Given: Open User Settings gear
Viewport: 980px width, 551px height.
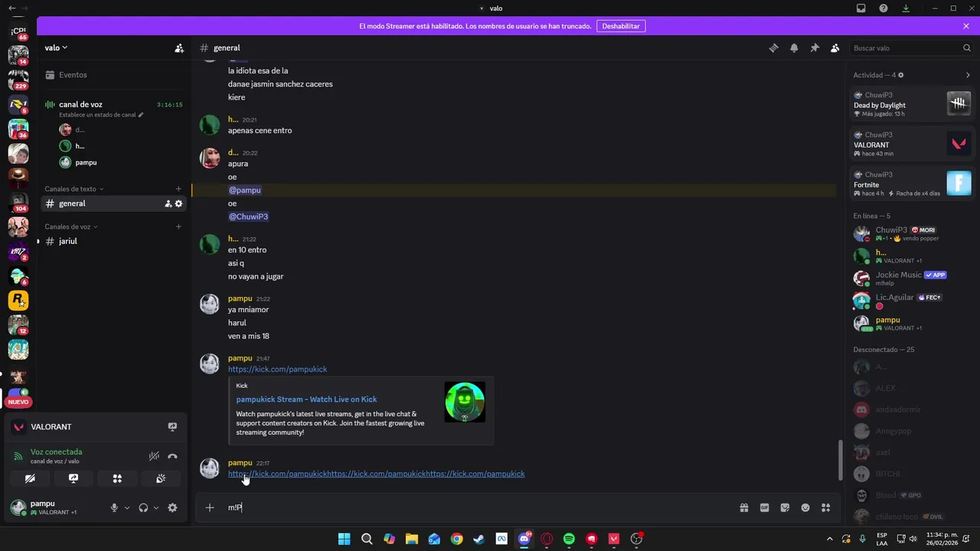Looking at the screenshot, I should (x=172, y=507).
